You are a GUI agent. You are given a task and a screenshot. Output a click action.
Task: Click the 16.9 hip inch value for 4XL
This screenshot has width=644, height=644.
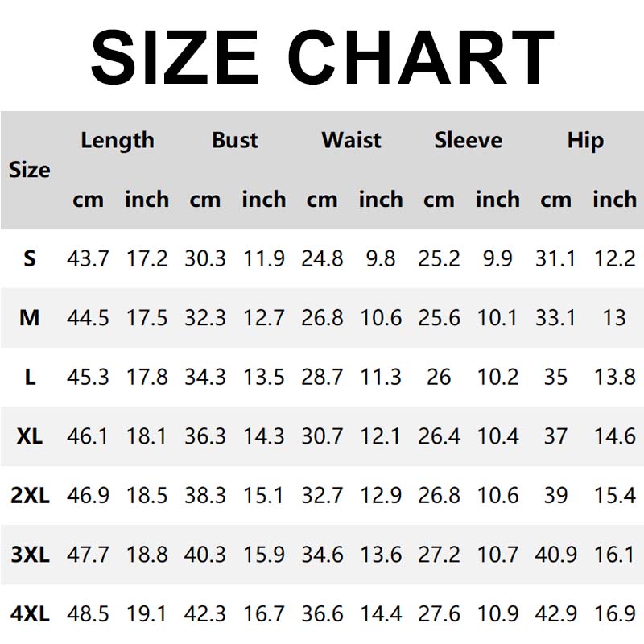[614, 614]
